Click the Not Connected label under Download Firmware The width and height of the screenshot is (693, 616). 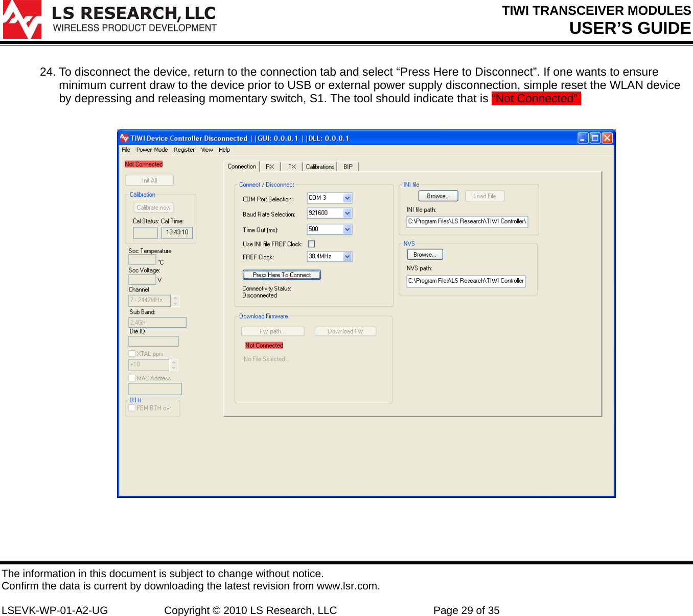click(x=264, y=346)
